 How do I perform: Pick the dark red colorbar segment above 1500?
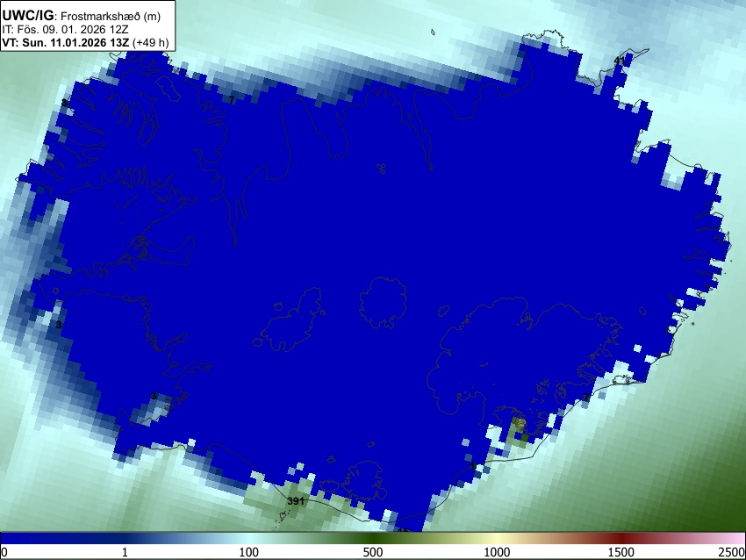click(620, 538)
